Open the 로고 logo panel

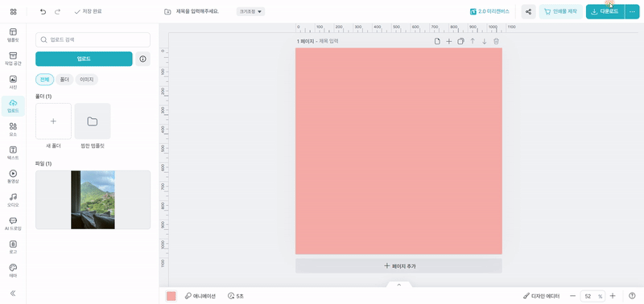[13, 248]
